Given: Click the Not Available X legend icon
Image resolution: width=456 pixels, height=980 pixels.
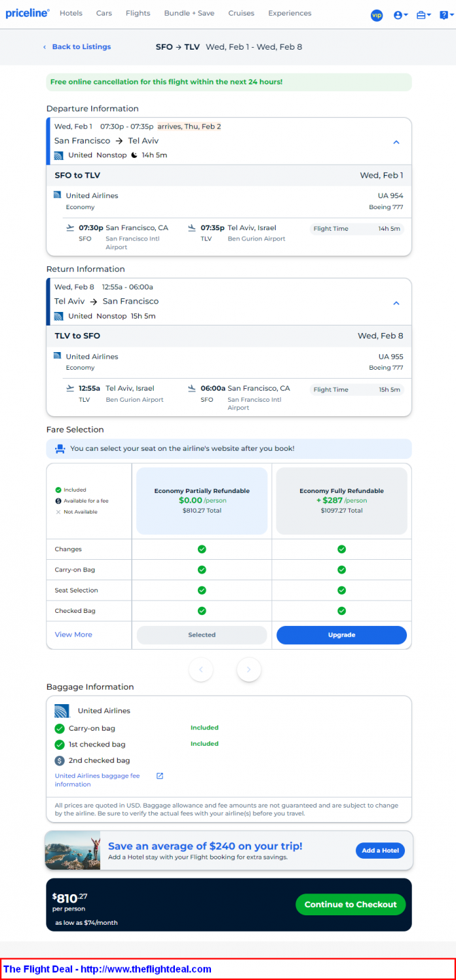Looking at the screenshot, I should tap(59, 511).
